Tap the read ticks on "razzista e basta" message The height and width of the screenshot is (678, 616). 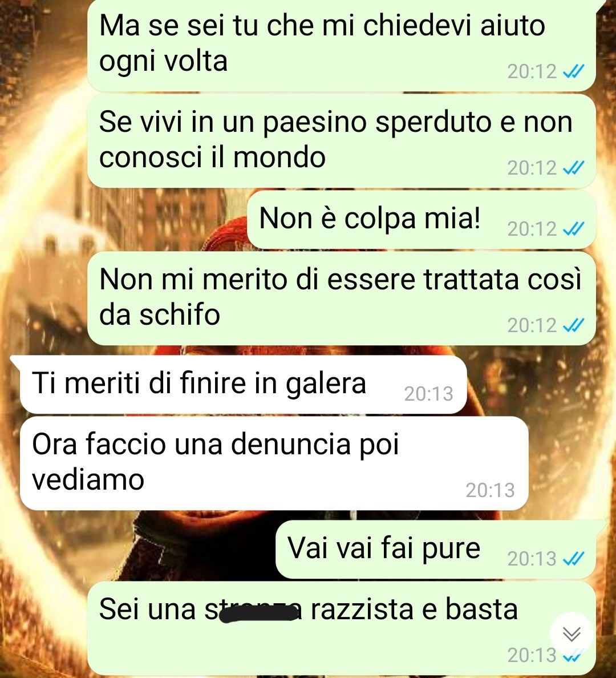tap(574, 656)
